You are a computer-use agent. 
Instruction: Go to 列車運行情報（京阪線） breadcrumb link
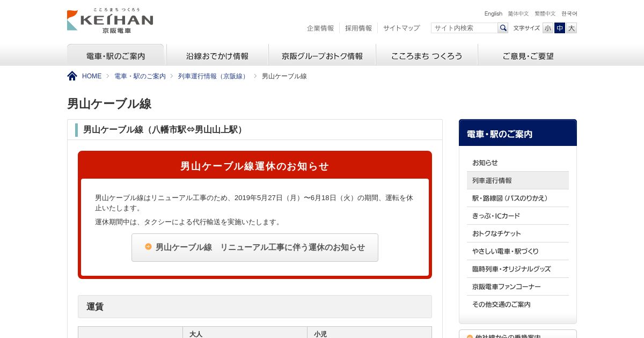click(214, 76)
